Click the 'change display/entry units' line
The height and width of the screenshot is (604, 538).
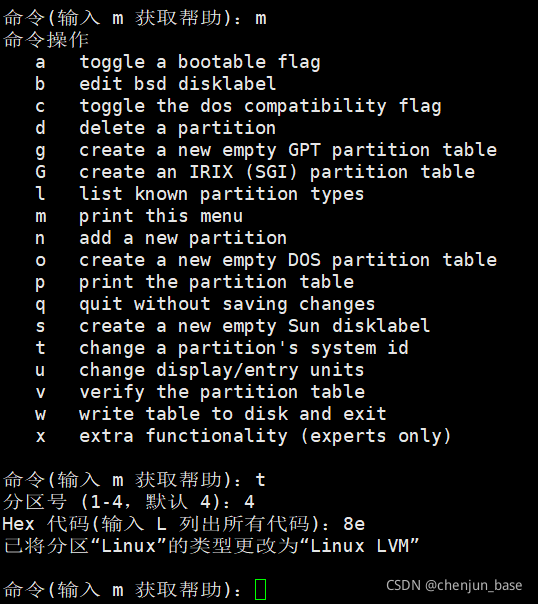[x=221, y=370]
